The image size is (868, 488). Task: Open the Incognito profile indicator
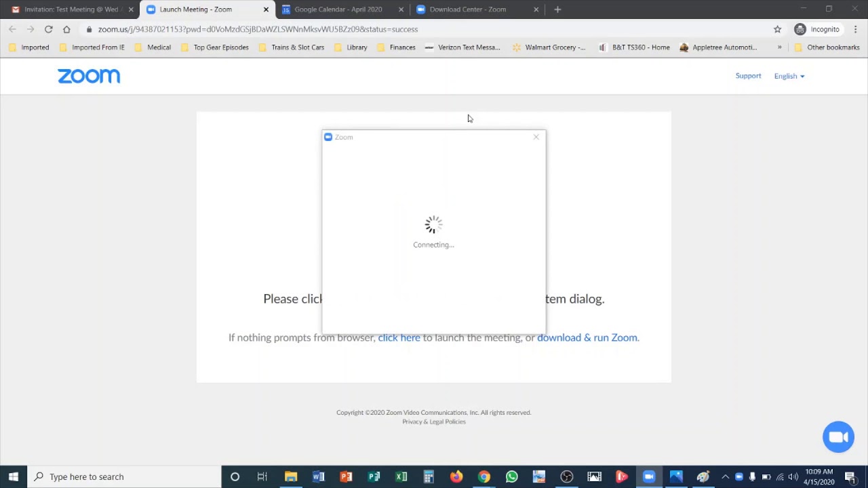point(817,29)
